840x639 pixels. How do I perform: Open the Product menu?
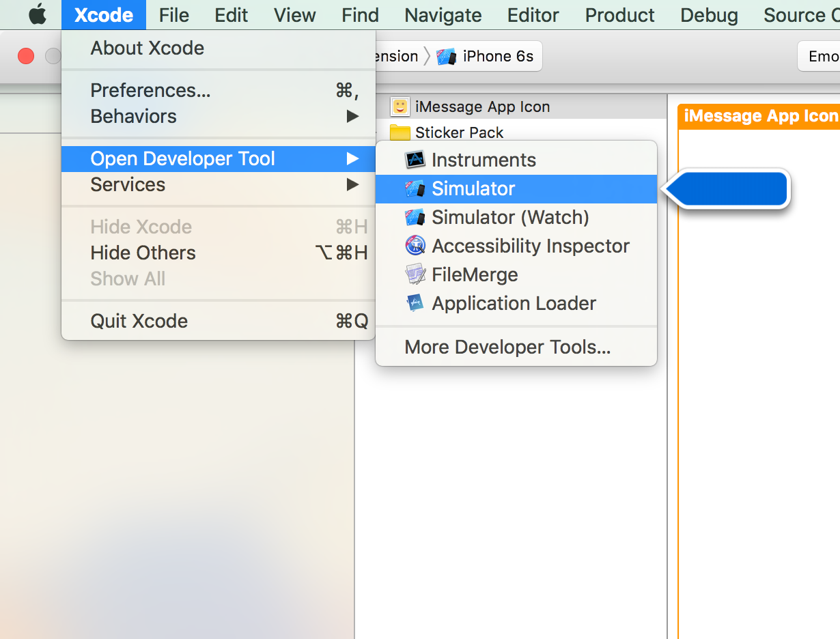(x=620, y=14)
